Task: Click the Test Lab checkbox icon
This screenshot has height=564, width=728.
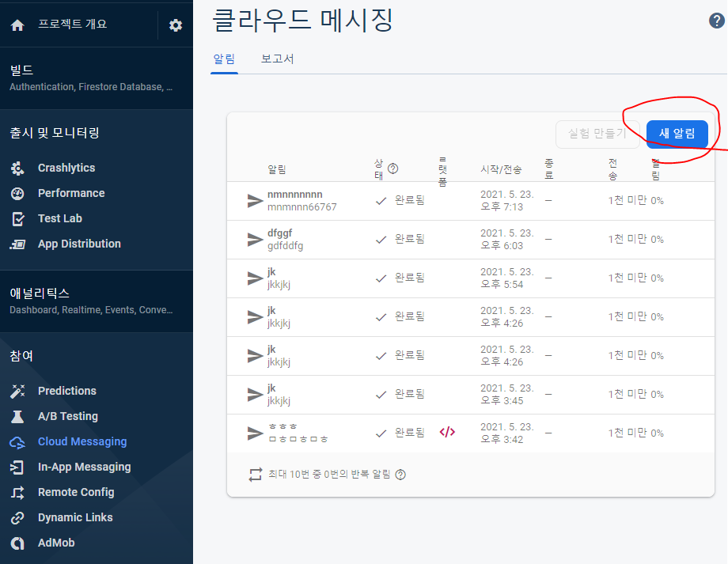Action: pyautogui.click(x=17, y=218)
